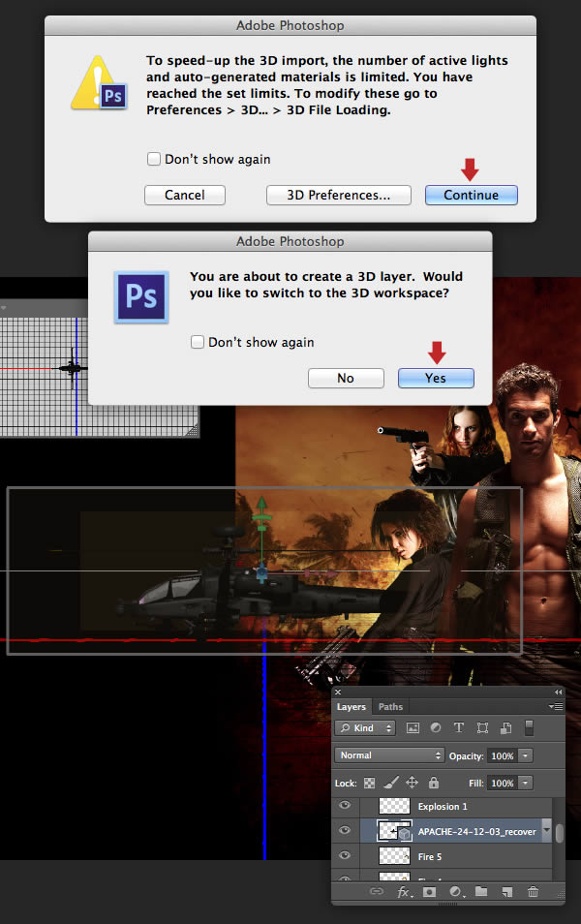Create new fill or adjustment layer
The height and width of the screenshot is (924, 581).
coord(455,892)
